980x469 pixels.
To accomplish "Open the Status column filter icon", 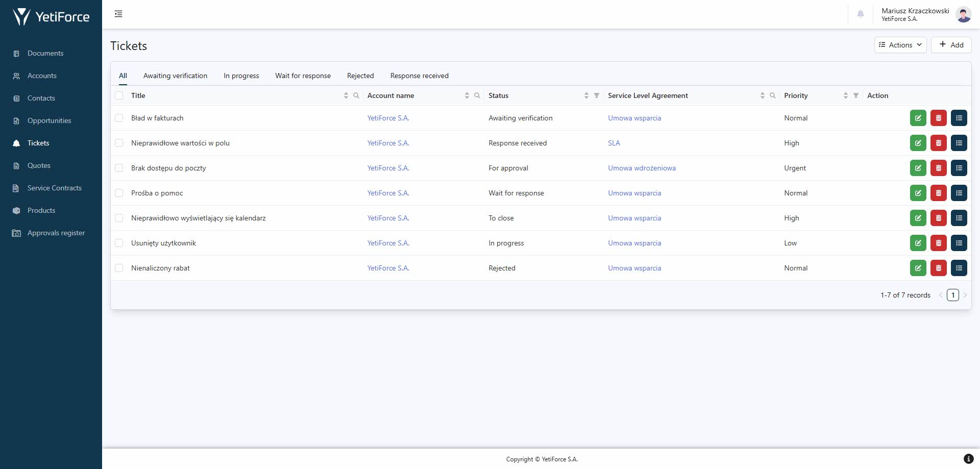I will [x=596, y=95].
